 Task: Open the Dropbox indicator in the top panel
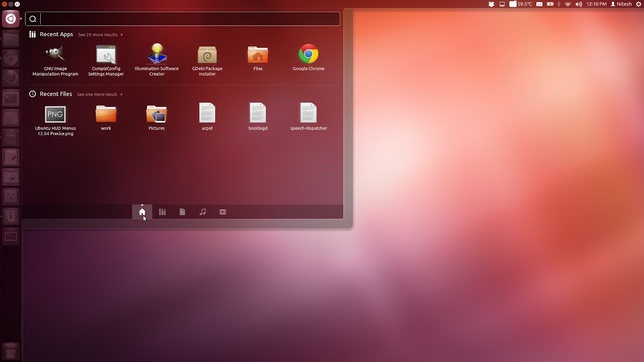click(491, 4)
